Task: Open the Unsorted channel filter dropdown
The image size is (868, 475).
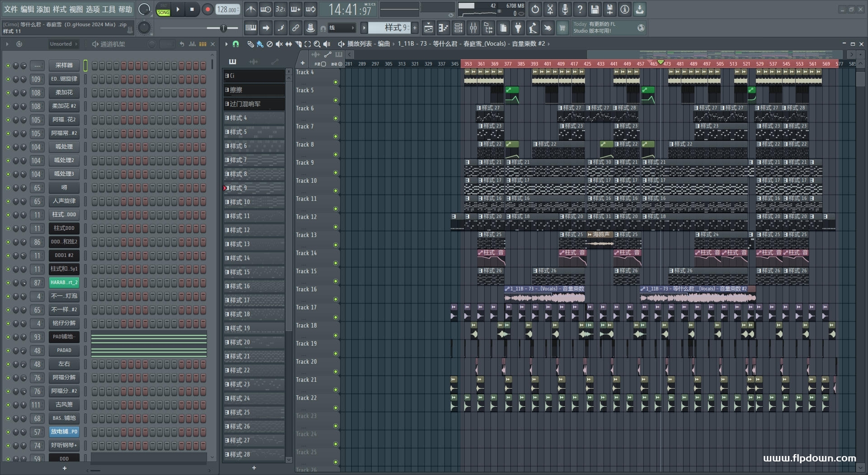Action: tap(63, 44)
